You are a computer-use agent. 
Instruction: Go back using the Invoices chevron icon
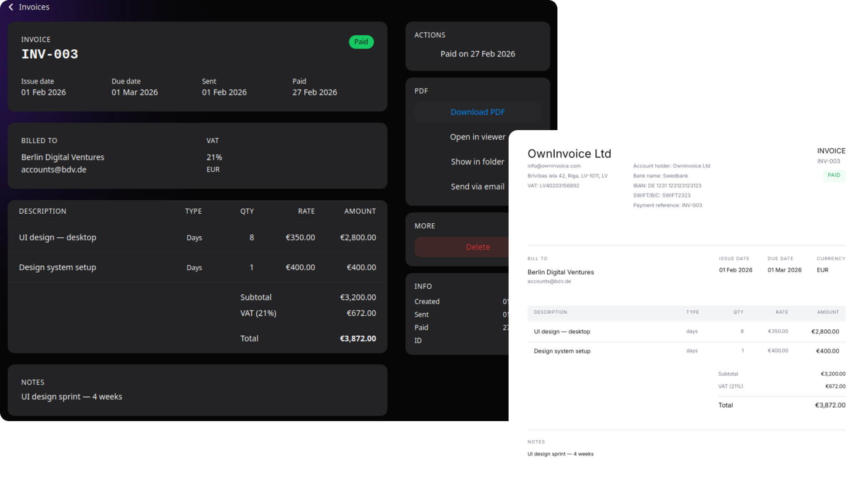[x=11, y=7]
